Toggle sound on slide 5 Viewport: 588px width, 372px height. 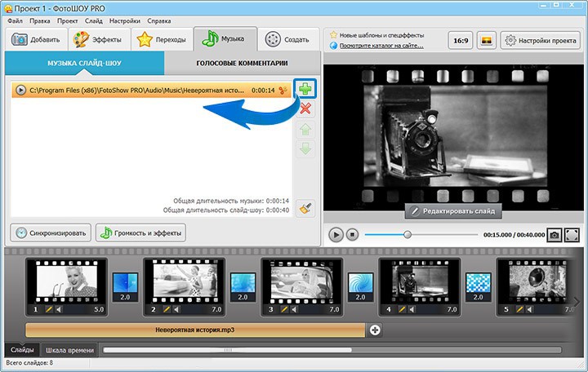(530, 309)
